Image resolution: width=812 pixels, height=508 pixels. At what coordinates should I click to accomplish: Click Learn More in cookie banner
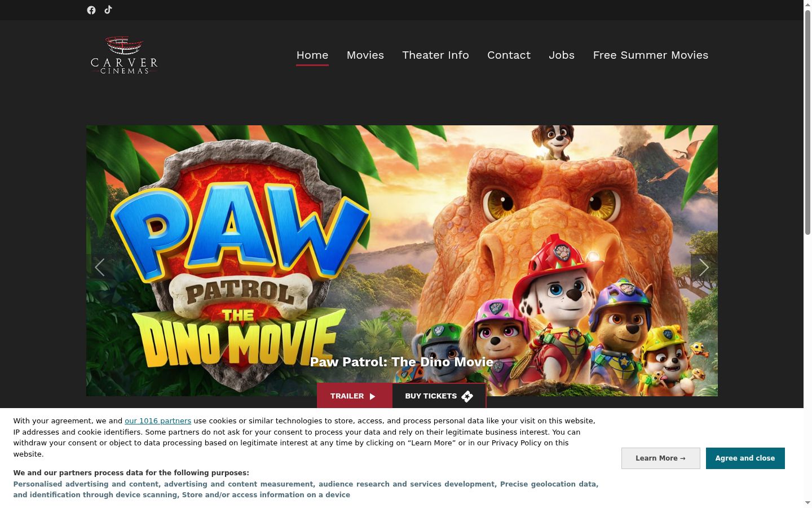pos(661,458)
